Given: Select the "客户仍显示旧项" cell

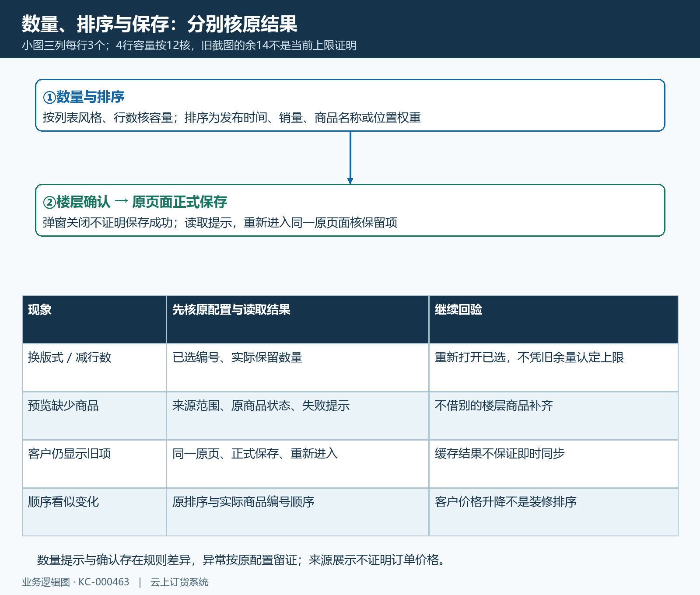Looking at the screenshot, I should point(94,464).
